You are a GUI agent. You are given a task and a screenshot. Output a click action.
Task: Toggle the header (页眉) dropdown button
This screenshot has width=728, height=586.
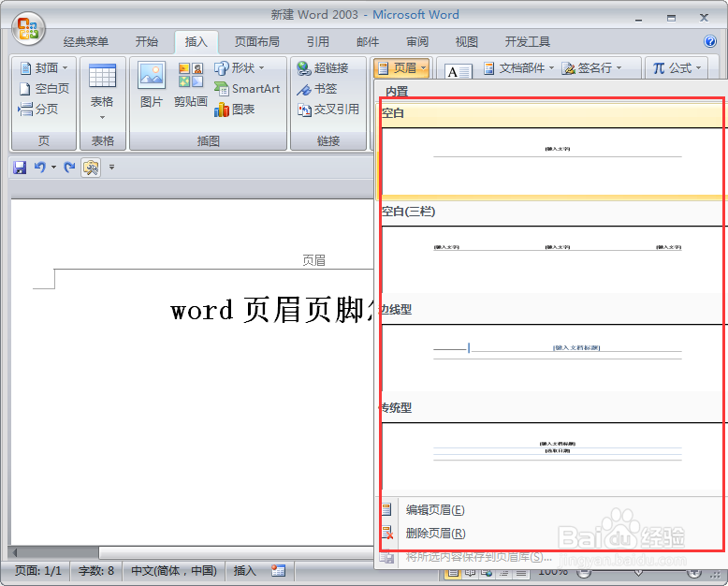point(402,68)
